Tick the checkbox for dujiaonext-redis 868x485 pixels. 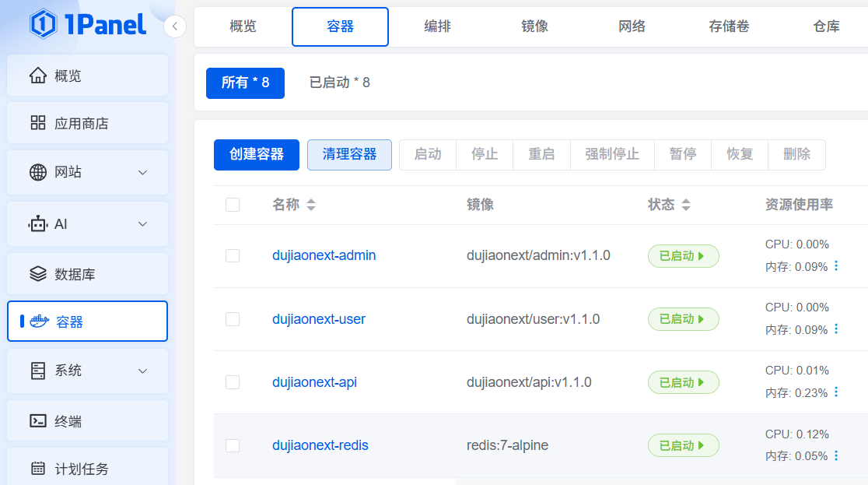click(x=233, y=445)
